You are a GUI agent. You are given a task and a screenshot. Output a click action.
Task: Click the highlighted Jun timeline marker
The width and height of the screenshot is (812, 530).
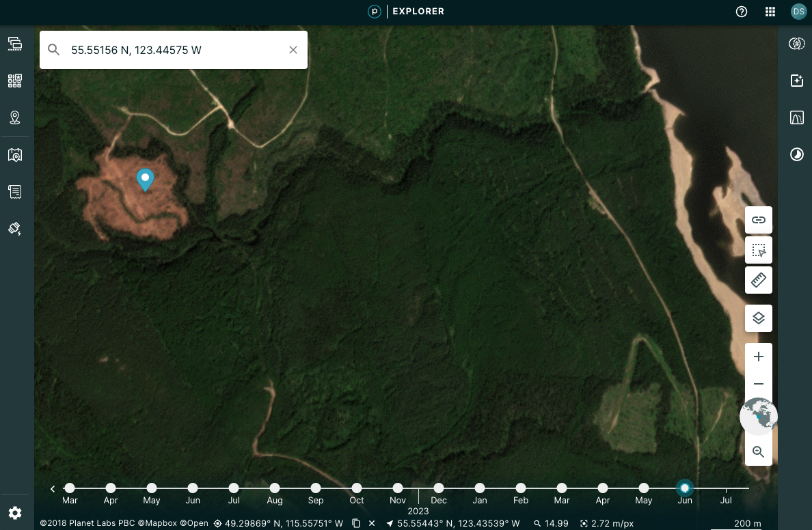(x=685, y=488)
